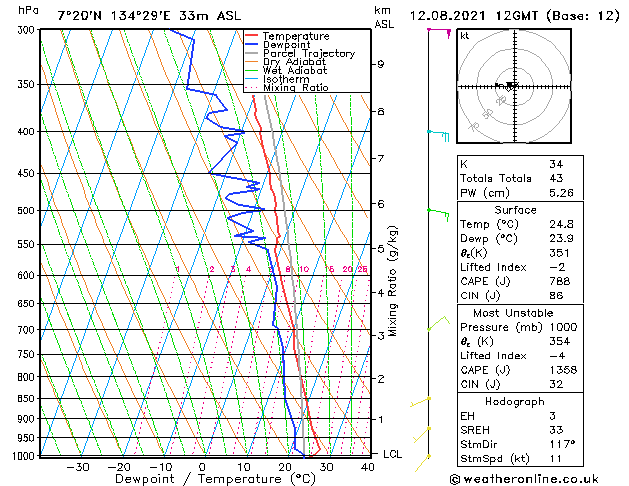This screenshot has height=486, width=629.
Task: Click the Surface CIN value 86
Action: click(x=556, y=296)
